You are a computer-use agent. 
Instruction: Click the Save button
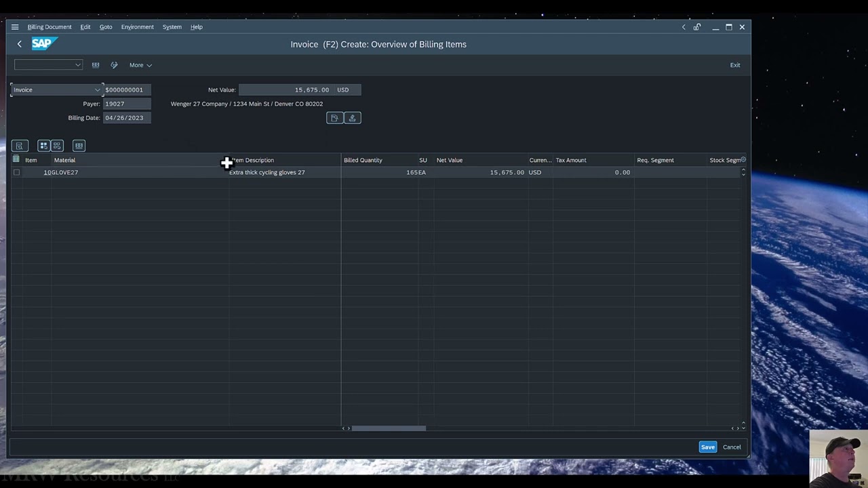point(708,447)
